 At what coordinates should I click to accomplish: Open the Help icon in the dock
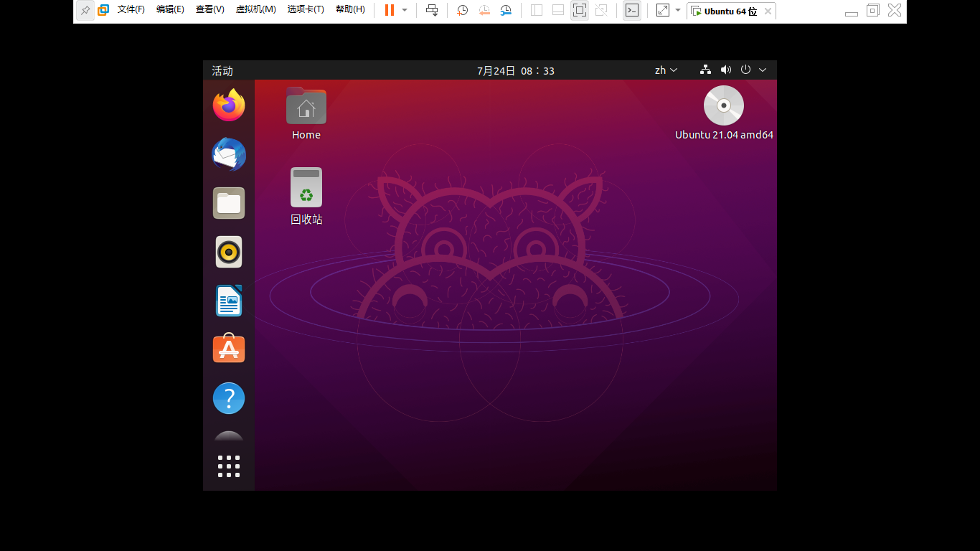click(x=229, y=398)
